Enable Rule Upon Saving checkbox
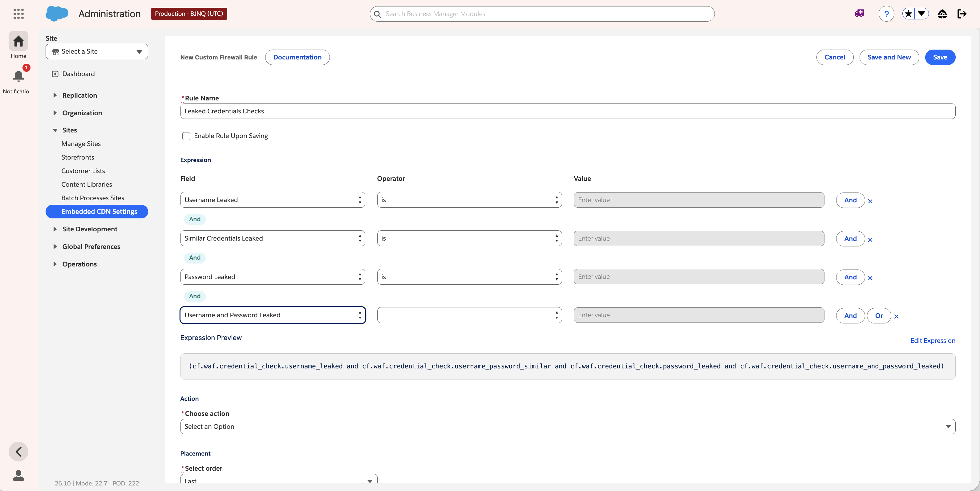The image size is (980, 491). point(186,136)
